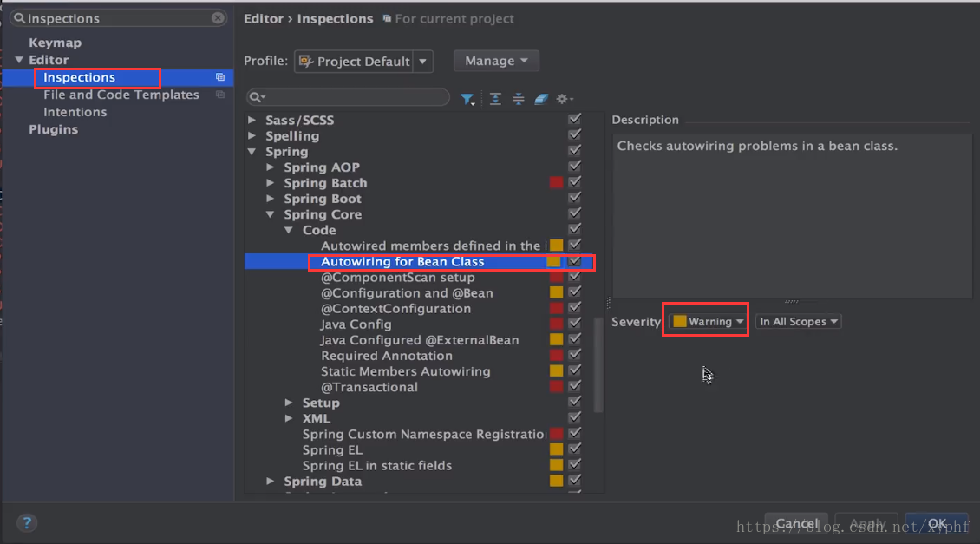Image resolution: width=980 pixels, height=544 pixels.
Task: Click magnifier icon in inspections search
Action: [x=256, y=97]
